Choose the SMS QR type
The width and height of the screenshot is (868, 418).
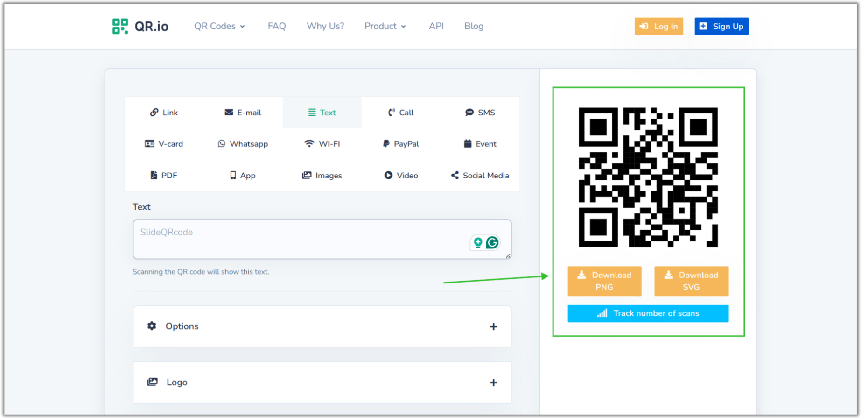pyautogui.click(x=480, y=113)
